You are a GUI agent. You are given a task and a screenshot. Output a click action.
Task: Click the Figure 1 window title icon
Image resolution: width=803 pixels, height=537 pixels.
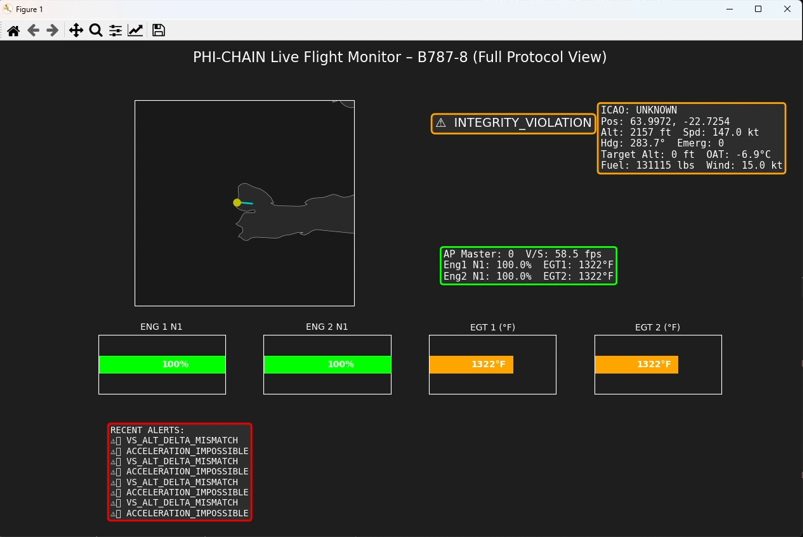(8, 9)
